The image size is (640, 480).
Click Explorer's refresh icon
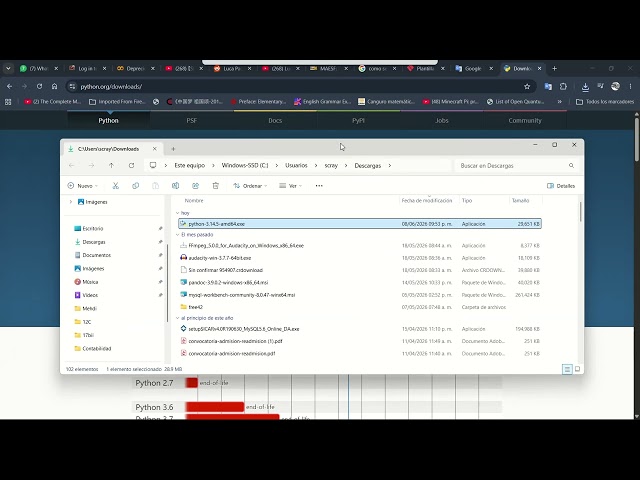[x=131, y=165]
